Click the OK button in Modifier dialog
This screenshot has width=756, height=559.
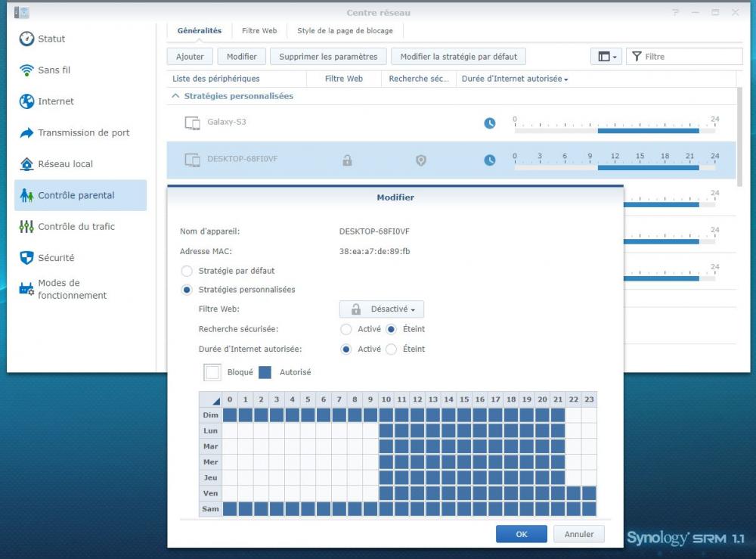pos(521,534)
